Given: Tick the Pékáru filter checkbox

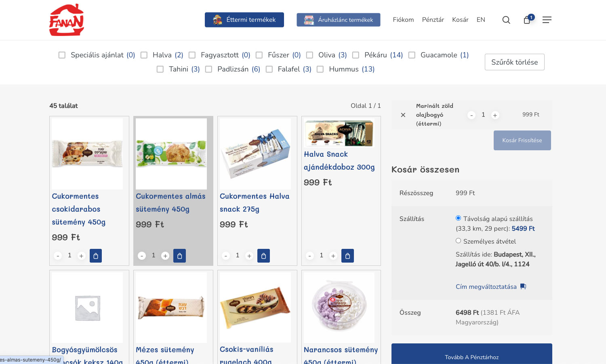Looking at the screenshot, I should (x=356, y=55).
